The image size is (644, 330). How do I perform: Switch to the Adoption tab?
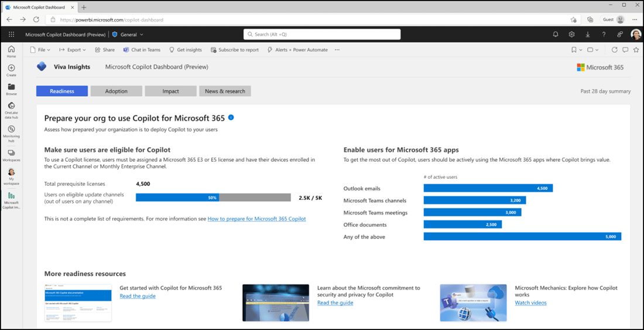pyautogui.click(x=117, y=91)
